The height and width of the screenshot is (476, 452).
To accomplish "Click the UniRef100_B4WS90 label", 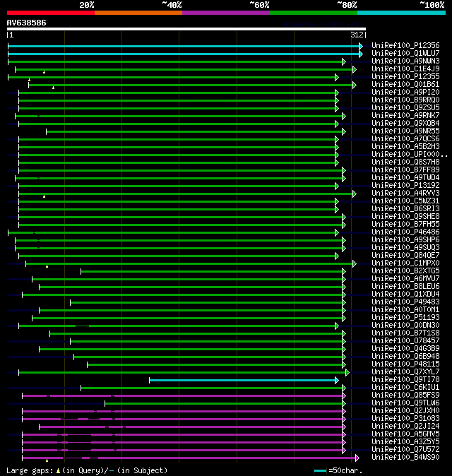I will 405,458.
